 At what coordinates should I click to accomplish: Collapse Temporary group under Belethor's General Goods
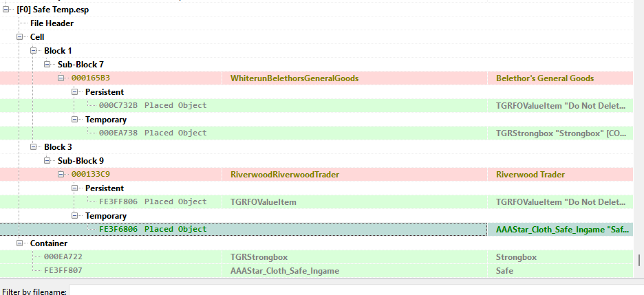pos(75,120)
